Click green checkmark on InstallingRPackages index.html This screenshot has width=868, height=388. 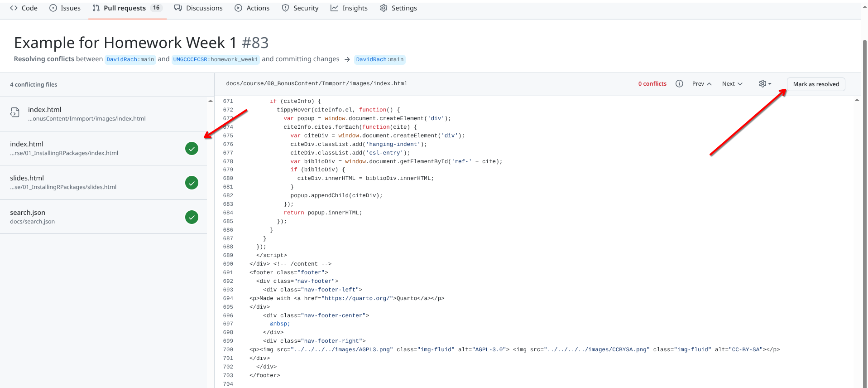192,148
